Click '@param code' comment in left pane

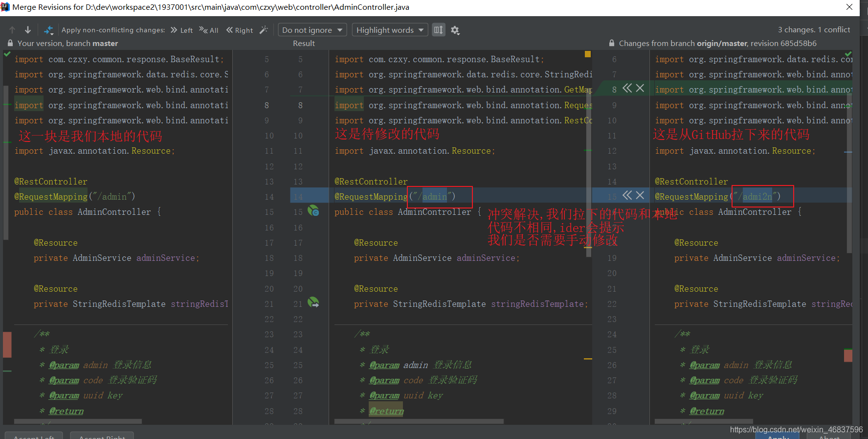99,380
